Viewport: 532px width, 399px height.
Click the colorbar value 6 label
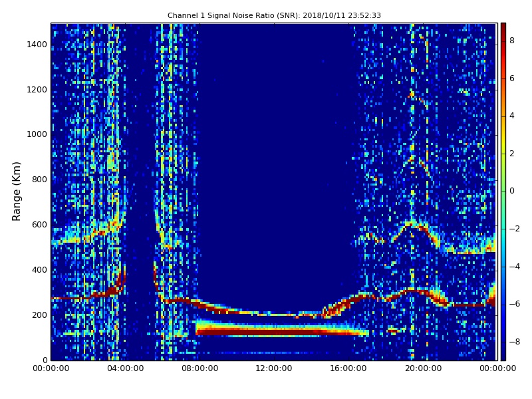[x=512, y=78]
